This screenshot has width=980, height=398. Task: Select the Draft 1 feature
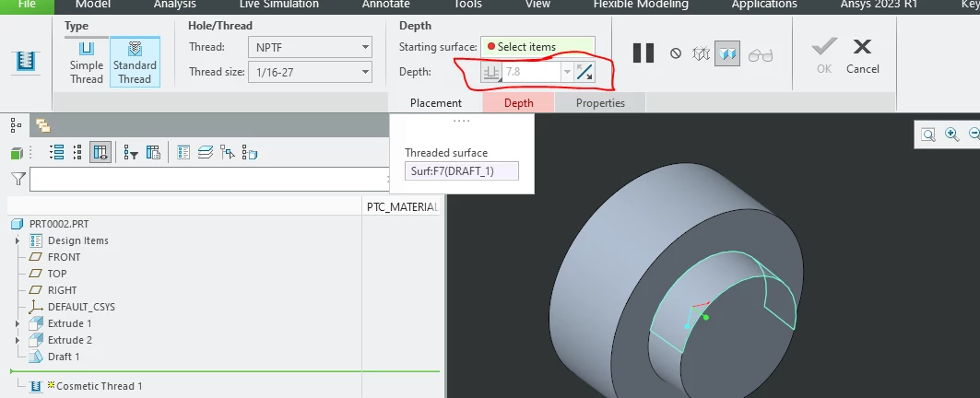coord(64,357)
